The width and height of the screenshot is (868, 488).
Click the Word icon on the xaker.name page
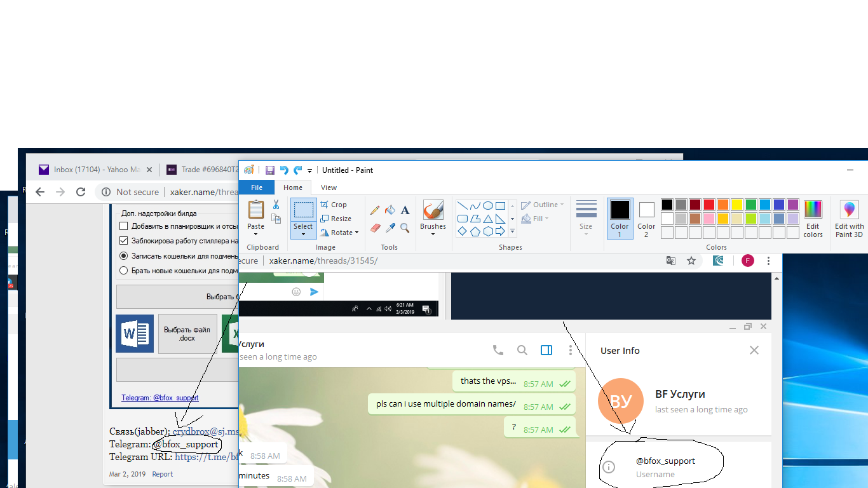[135, 334]
